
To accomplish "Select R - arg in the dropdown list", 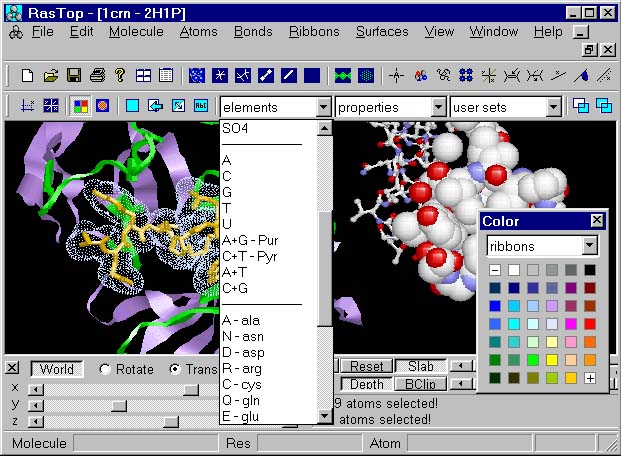I will point(242,369).
